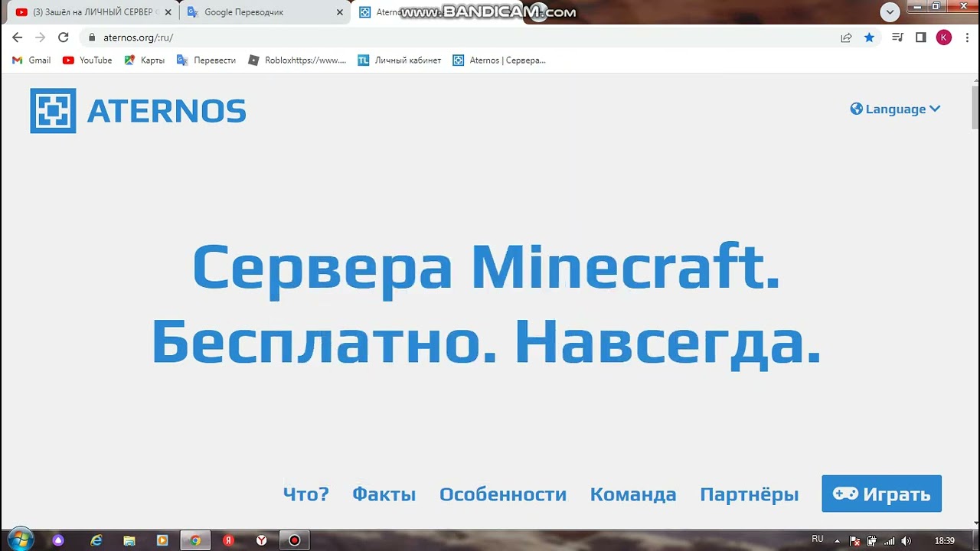The image size is (980, 551).
Task: Open the Перевести bookmark
Action: pos(206,60)
